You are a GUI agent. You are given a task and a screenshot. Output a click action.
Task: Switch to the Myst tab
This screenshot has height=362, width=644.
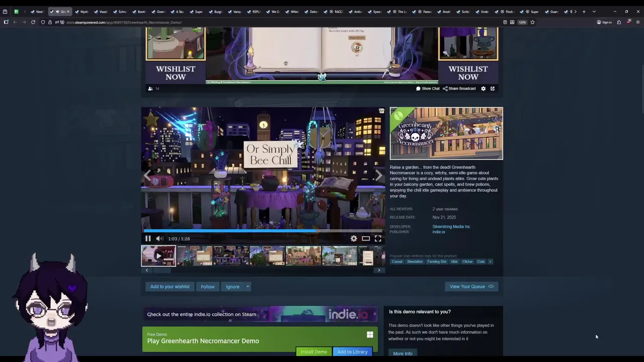[81, 12]
